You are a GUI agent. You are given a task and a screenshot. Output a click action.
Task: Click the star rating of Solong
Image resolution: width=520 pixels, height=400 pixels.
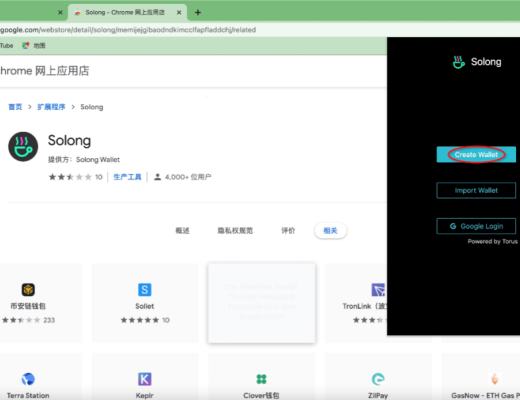[70, 177]
